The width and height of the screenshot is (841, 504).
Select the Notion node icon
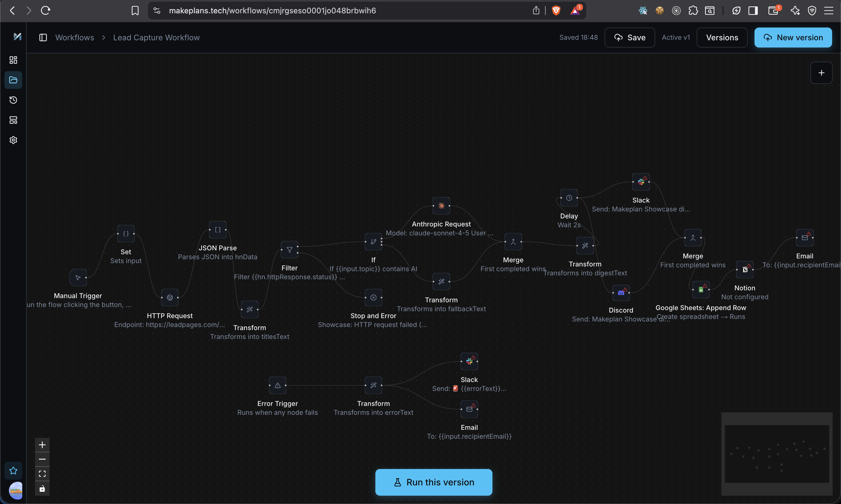[744, 270]
